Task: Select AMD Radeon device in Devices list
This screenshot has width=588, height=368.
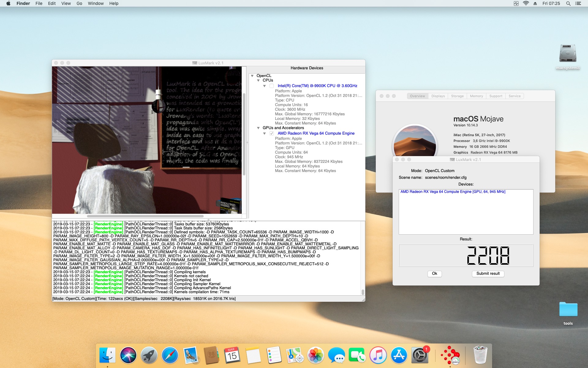Action: click(x=453, y=192)
